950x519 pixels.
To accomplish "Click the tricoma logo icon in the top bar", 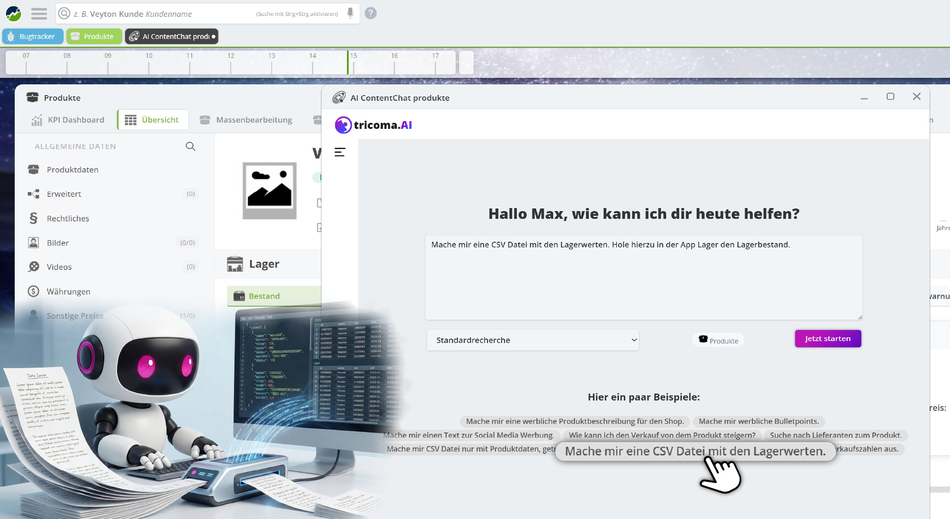I will [13, 13].
